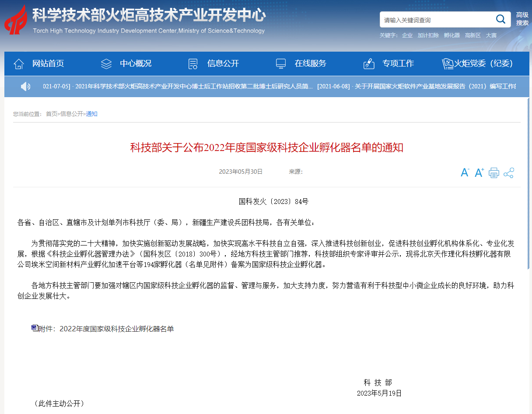
Task: Click the pen icon beside 专项工作
Action: [369, 64]
